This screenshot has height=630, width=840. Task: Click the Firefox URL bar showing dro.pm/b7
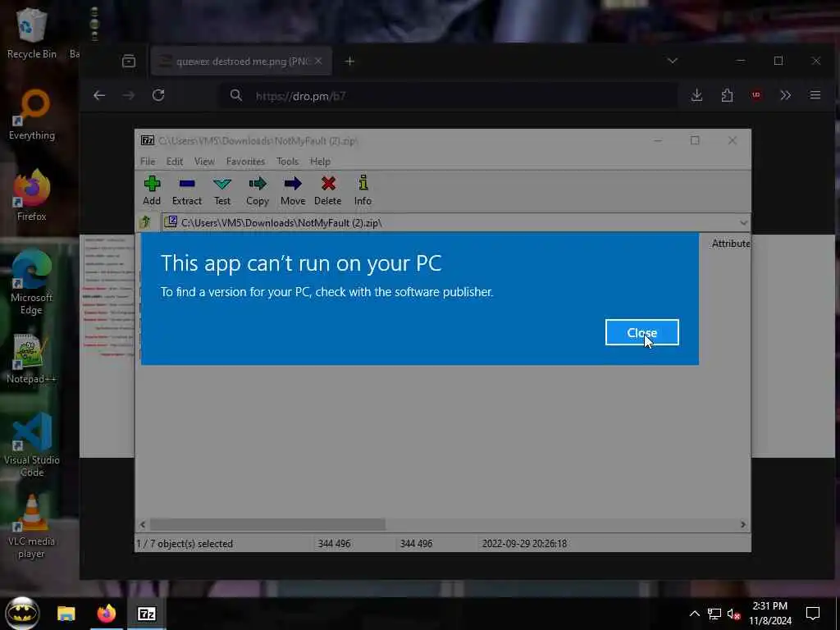(449, 96)
